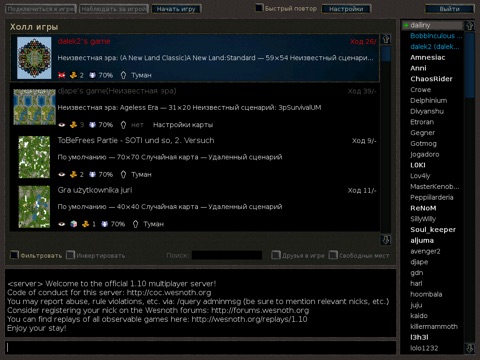
Task: Open 'Настройки' preferences
Action: [346, 9]
